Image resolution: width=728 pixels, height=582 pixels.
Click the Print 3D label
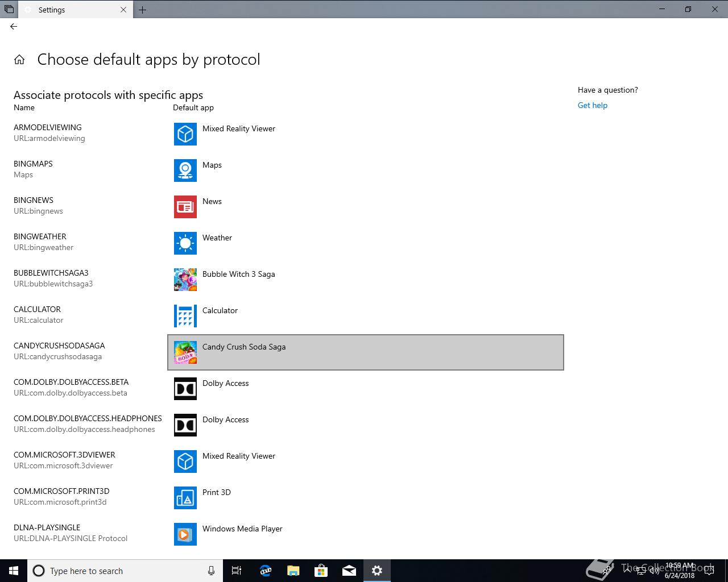coord(217,492)
